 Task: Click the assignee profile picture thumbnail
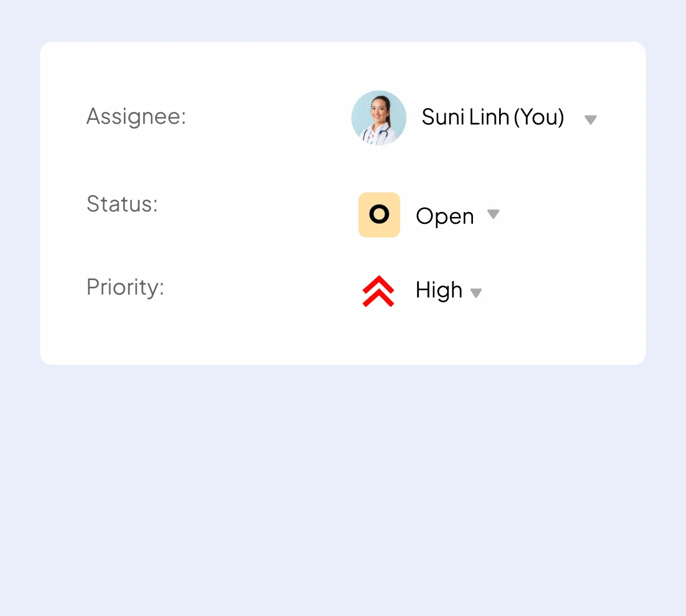379,118
